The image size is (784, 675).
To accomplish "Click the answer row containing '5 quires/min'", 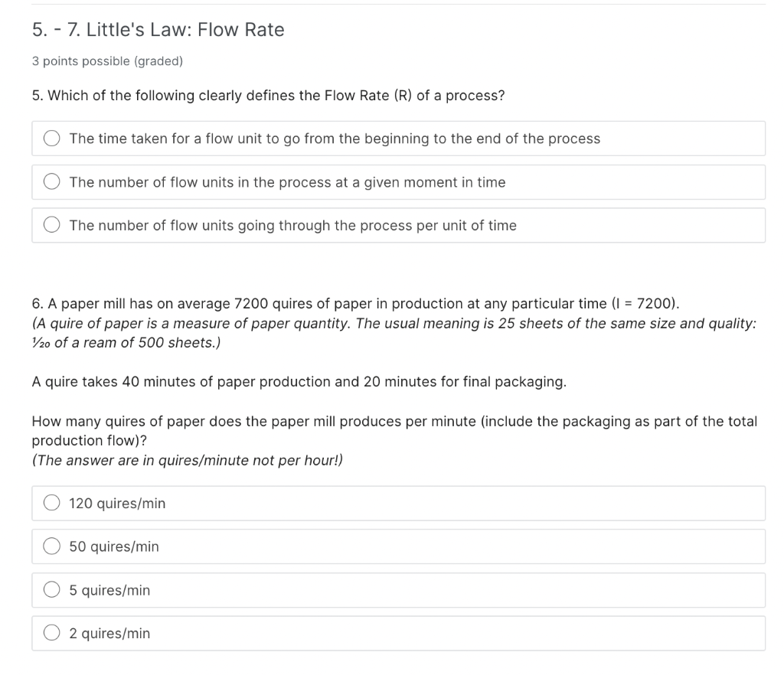I will [x=398, y=589].
